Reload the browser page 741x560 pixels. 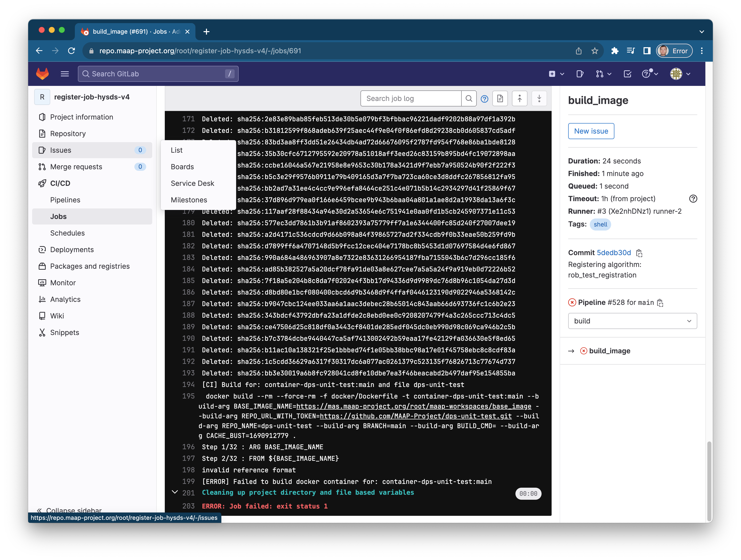coord(71,50)
